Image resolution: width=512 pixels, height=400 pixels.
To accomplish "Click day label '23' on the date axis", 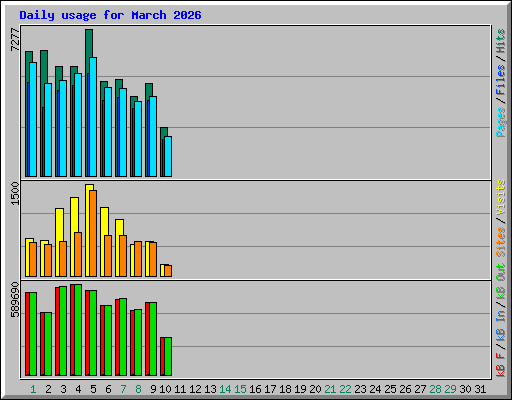I will [x=360, y=389].
